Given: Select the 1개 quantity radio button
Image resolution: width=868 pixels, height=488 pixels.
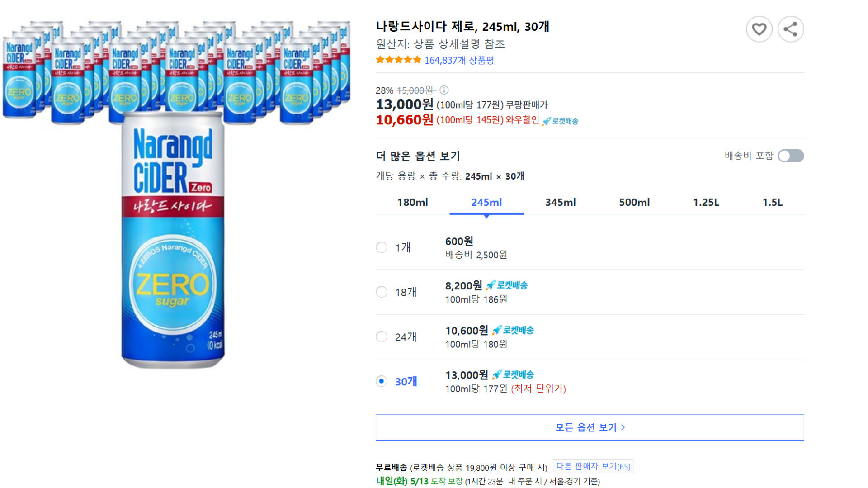Looking at the screenshot, I should [x=381, y=247].
